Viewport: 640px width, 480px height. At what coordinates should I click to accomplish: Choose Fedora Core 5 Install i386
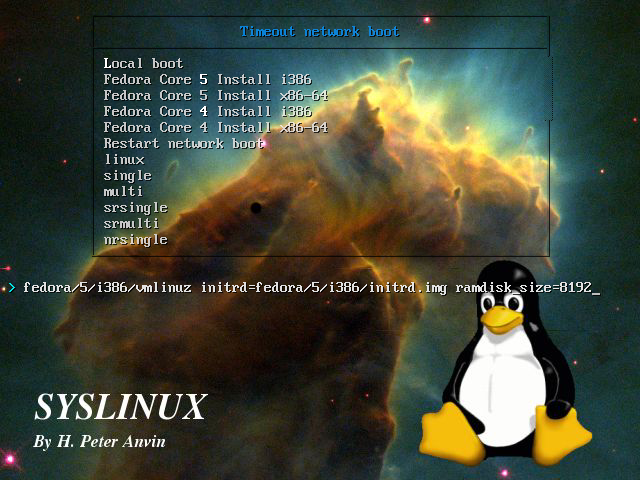207,79
